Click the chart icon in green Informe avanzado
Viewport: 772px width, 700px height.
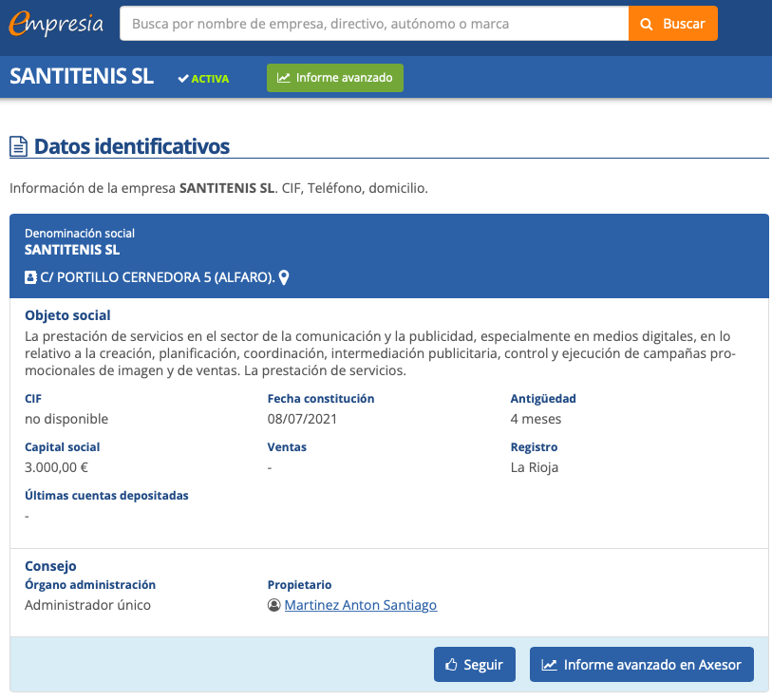(284, 78)
